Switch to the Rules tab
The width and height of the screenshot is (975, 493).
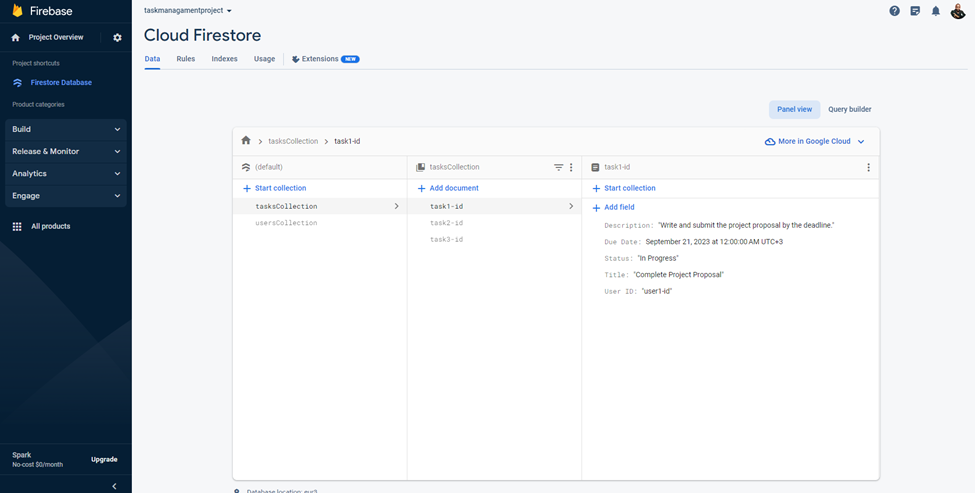click(186, 59)
